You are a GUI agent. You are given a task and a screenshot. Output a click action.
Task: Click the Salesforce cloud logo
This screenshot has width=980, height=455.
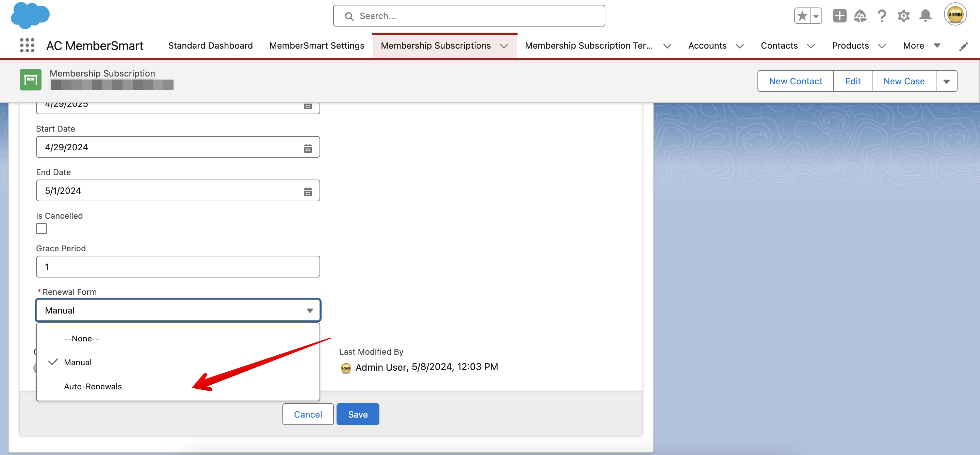point(30,15)
